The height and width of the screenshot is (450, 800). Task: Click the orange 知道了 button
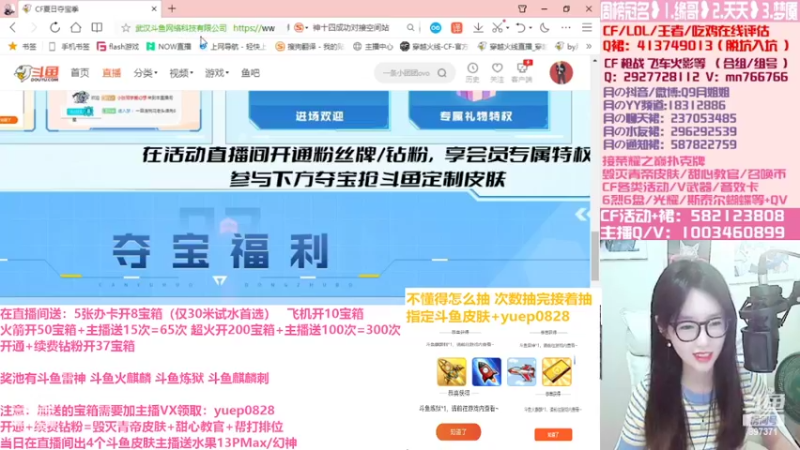(x=458, y=432)
